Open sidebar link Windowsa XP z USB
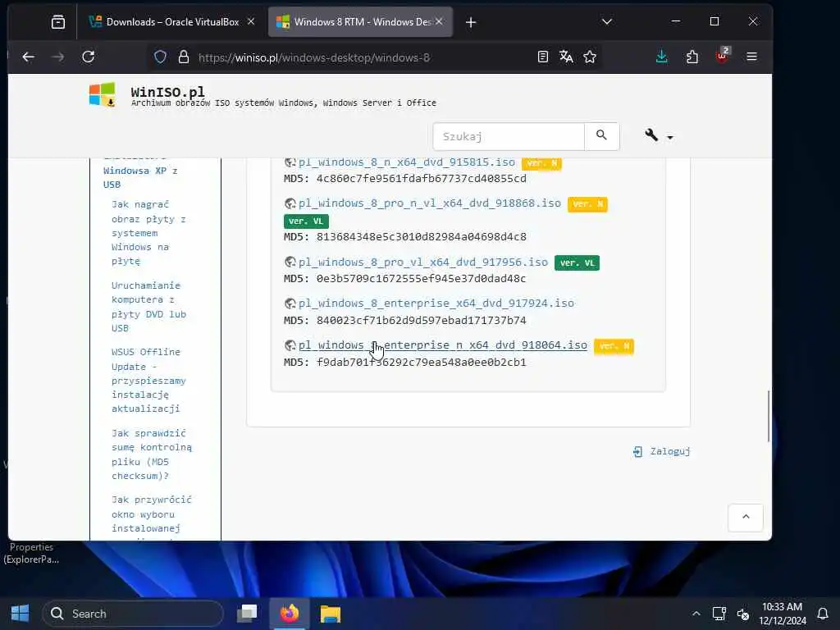Image resolution: width=840 pixels, height=630 pixels. coord(140,177)
